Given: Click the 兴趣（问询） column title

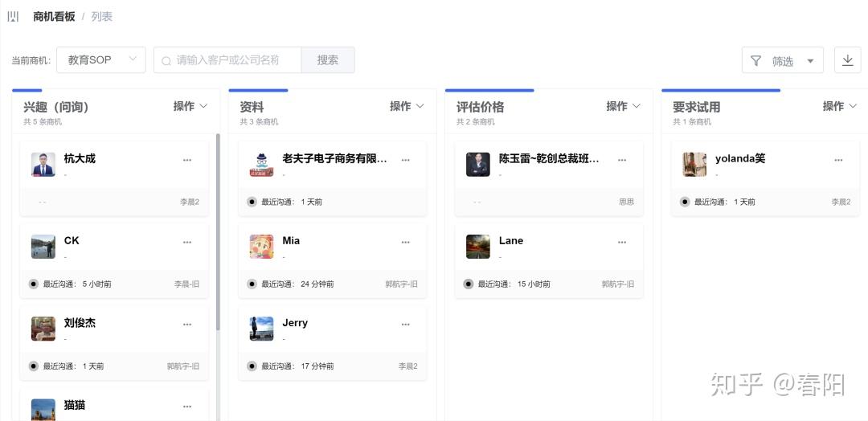Looking at the screenshot, I should (x=56, y=107).
